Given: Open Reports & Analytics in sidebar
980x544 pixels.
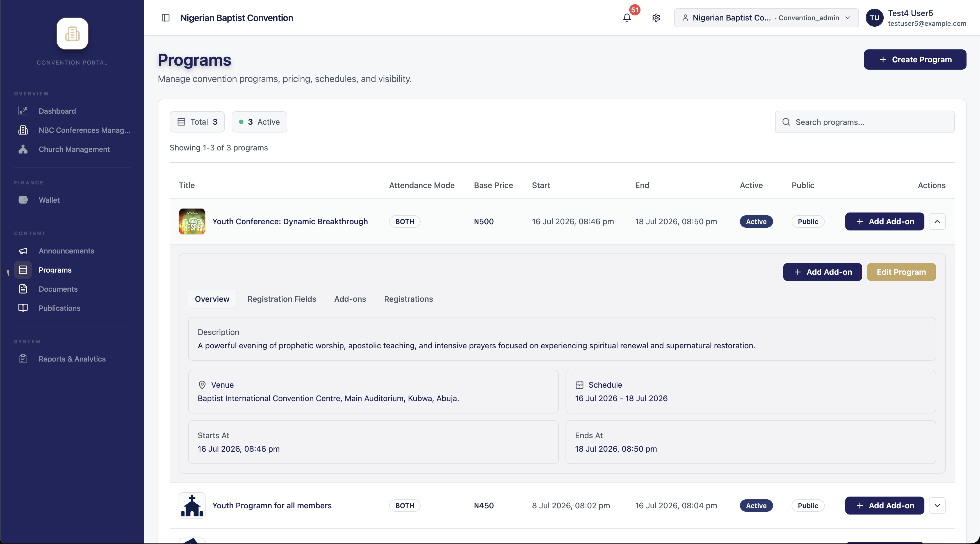Looking at the screenshot, I should [72, 359].
